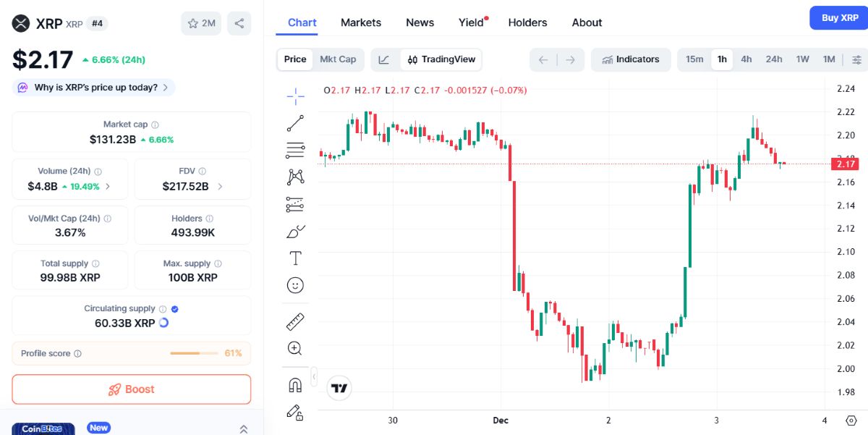This screenshot has height=435, width=868.
Task: Click the Holders info icon
Action: (x=209, y=219)
